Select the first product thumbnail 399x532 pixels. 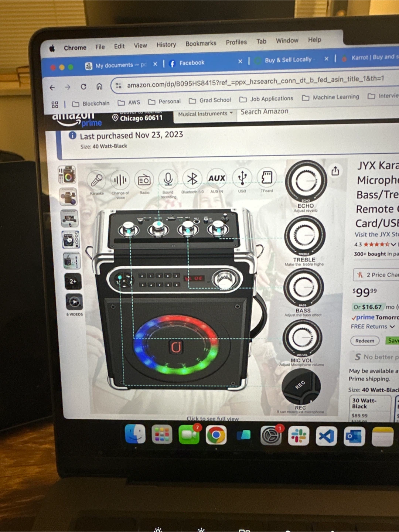[x=67, y=175]
